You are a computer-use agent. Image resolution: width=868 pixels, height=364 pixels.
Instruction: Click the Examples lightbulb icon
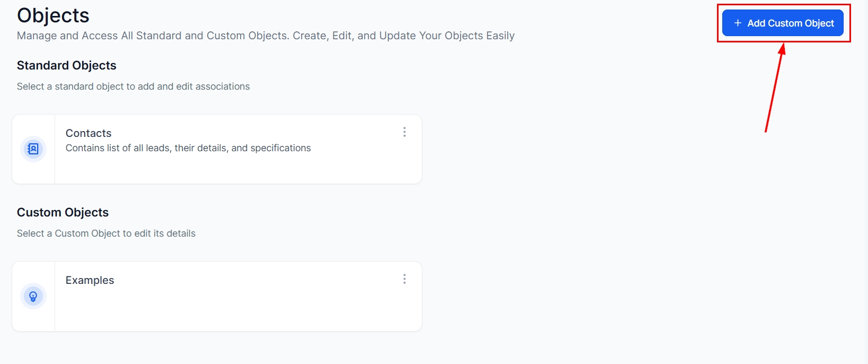(x=33, y=296)
